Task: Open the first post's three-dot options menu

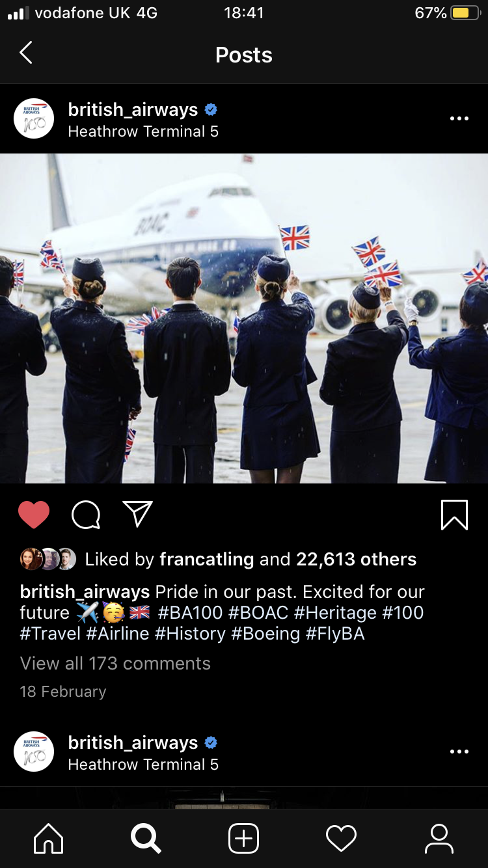Action: click(x=459, y=118)
